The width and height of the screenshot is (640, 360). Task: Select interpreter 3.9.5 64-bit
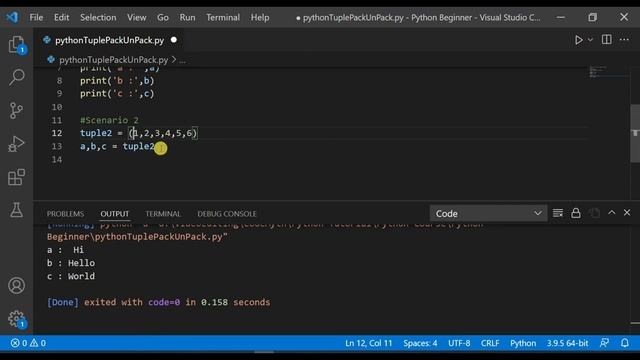pos(567,343)
